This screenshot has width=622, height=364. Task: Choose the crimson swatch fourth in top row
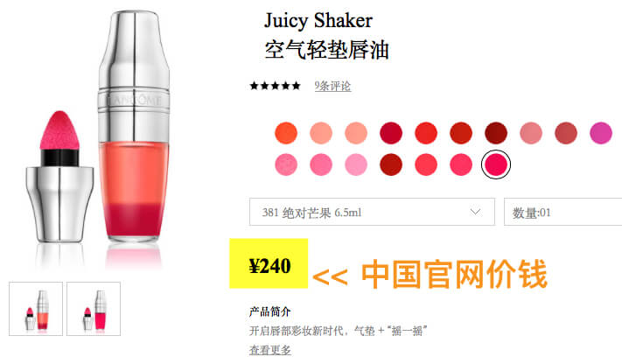(x=391, y=133)
